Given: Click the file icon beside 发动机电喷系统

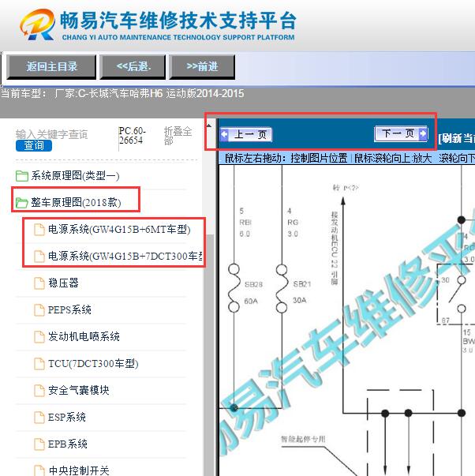Looking at the screenshot, I should (39, 336).
